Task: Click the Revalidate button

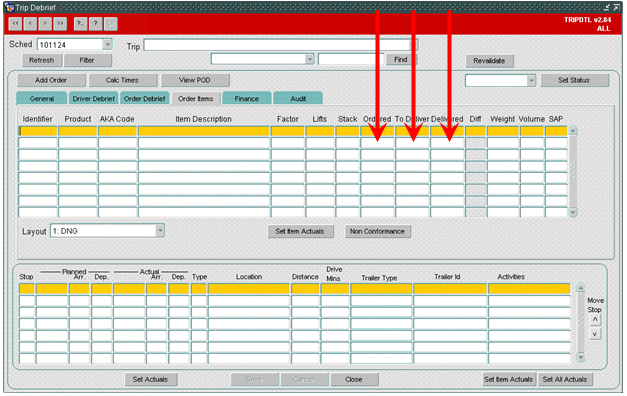Action: click(x=489, y=61)
